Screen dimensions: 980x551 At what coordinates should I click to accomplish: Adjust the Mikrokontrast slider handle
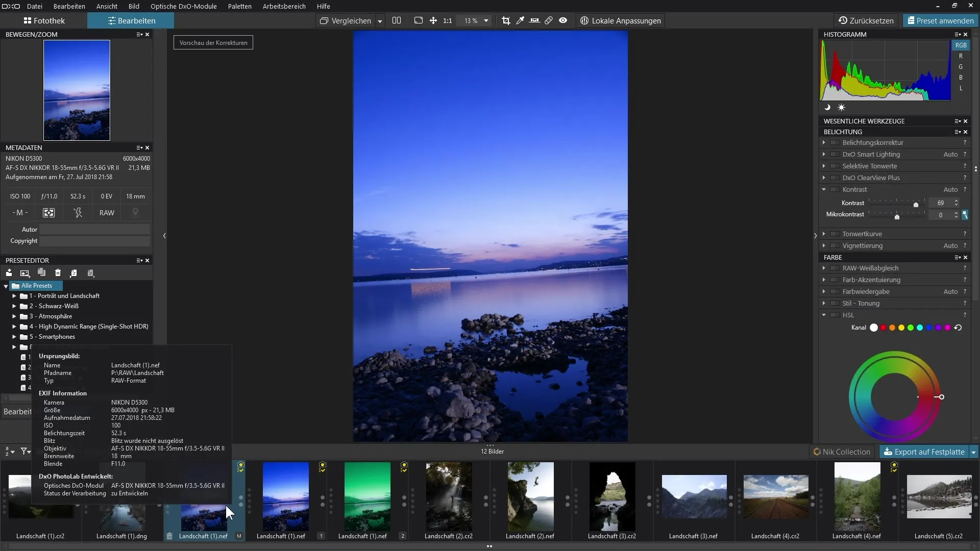pos(897,216)
